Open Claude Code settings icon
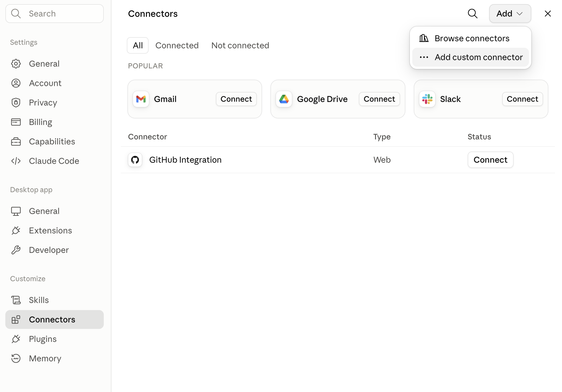 [16, 161]
